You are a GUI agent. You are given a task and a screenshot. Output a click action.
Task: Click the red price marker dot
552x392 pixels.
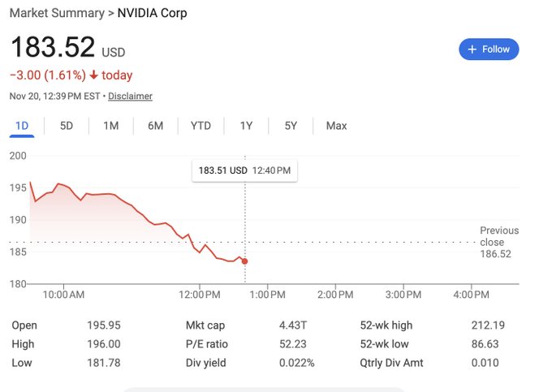(x=245, y=261)
